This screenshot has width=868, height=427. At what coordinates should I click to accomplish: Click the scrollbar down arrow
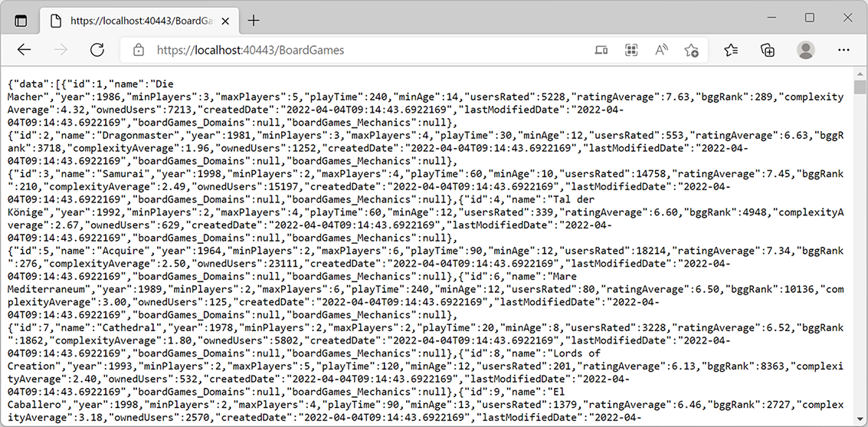click(860, 421)
